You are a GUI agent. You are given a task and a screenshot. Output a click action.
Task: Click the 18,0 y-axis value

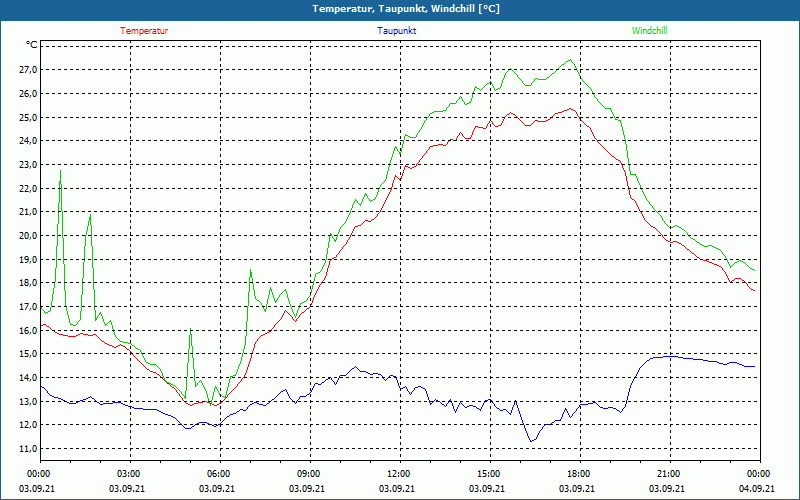coord(29,283)
